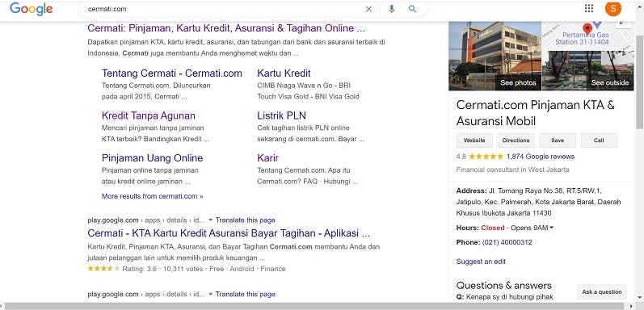Open the Karir sitelink

[x=267, y=158]
